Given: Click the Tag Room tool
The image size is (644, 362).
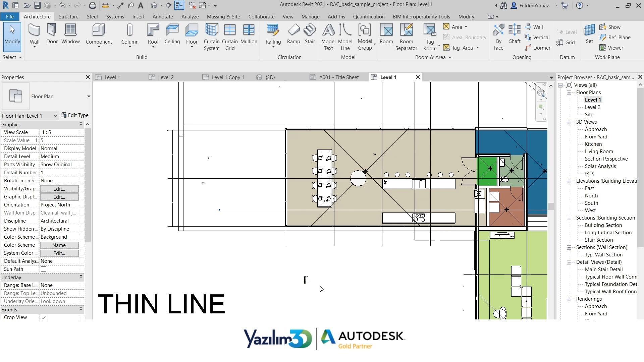Looking at the screenshot, I should [x=430, y=37].
